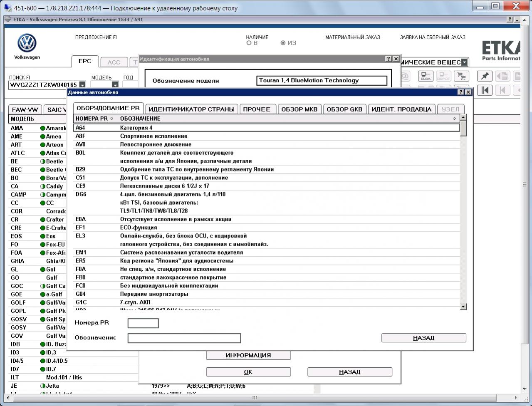Select row EM1 driver fatigue detection
This screenshot has width=532, height=406.
pos(267,253)
